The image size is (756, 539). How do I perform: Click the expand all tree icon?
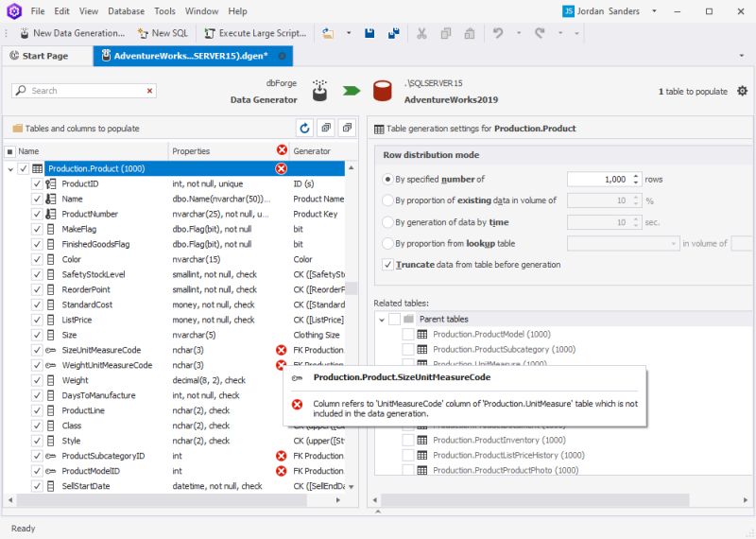[326, 129]
